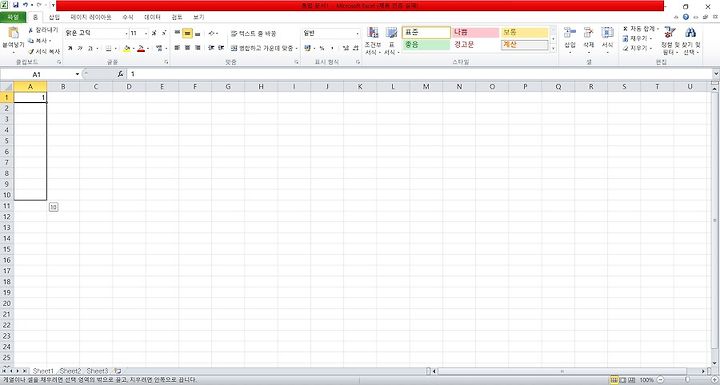Toggle underline formatting in font group
Image resolution: width=720 pixels, height=385 pixels.
[x=90, y=48]
